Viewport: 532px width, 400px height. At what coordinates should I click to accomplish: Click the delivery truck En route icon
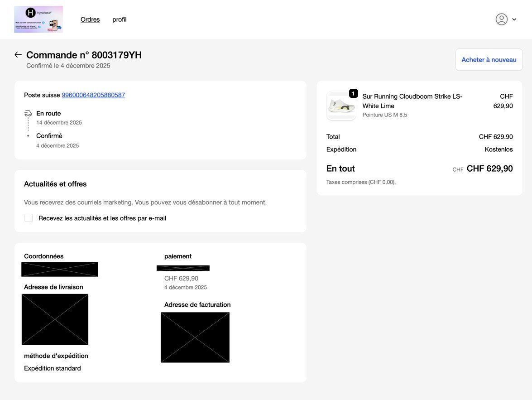pyautogui.click(x=28, y=113)
